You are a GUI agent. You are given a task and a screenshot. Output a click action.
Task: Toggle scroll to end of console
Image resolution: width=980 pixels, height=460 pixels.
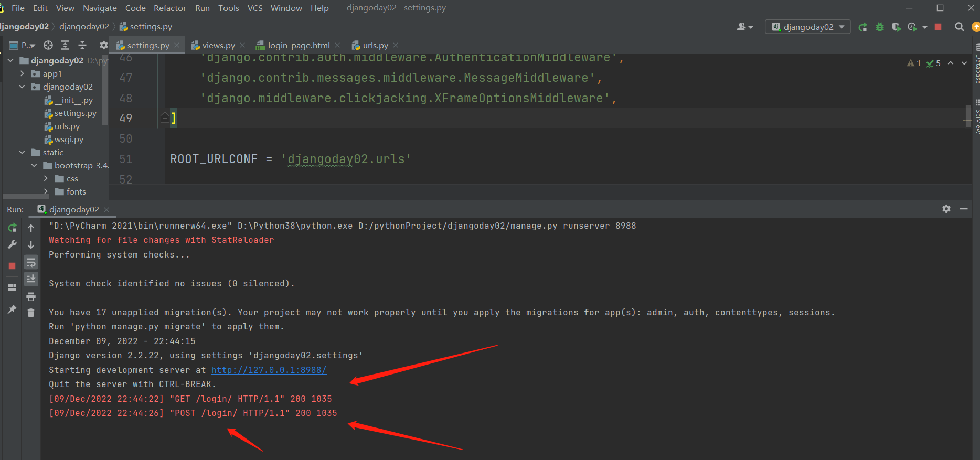click(x=31, y=279)
